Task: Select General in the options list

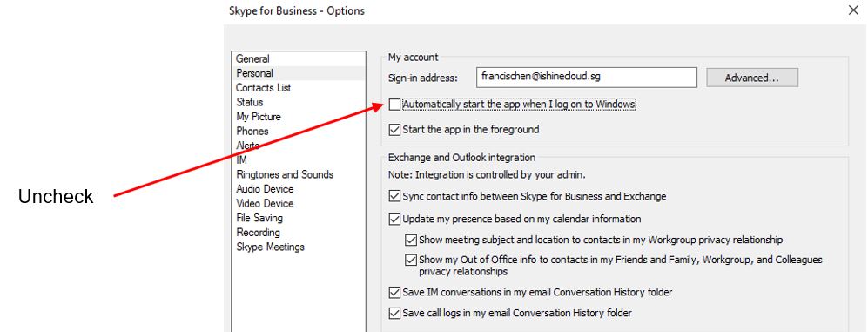Action: pos(252,58)
